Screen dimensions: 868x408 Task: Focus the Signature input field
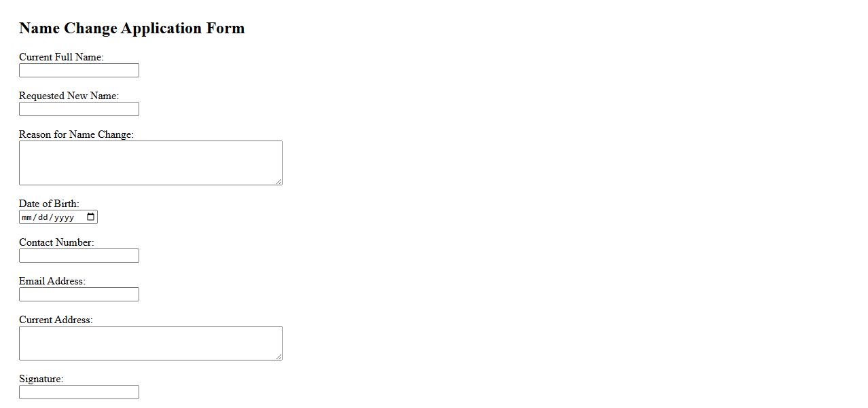click(x=79, y=392)
